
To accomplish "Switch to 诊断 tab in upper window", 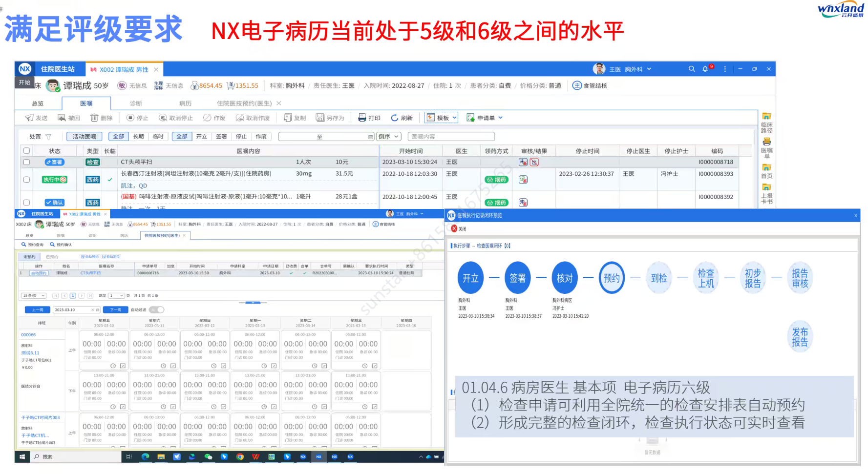I will pos(136,103).
